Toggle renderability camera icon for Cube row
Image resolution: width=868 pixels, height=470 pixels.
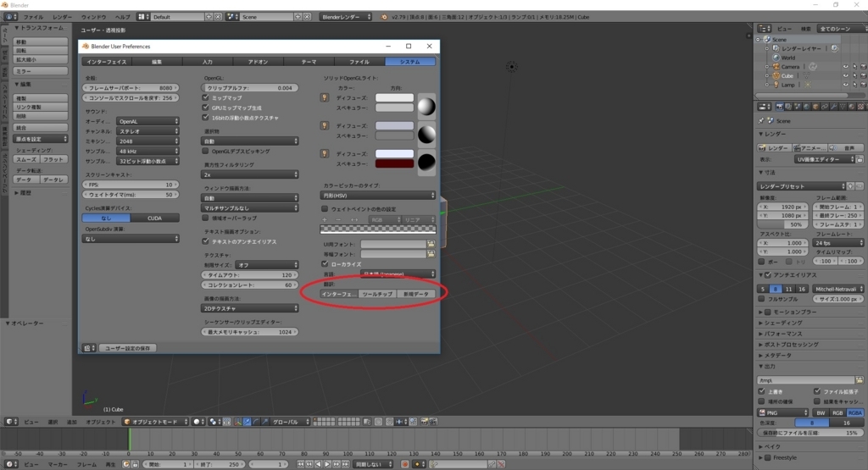coord(863,75)
